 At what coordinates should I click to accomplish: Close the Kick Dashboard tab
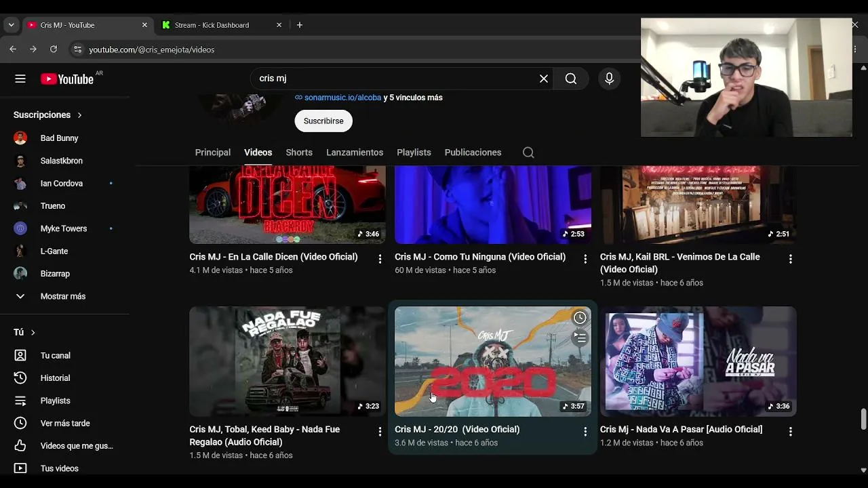tap(279, 25)
